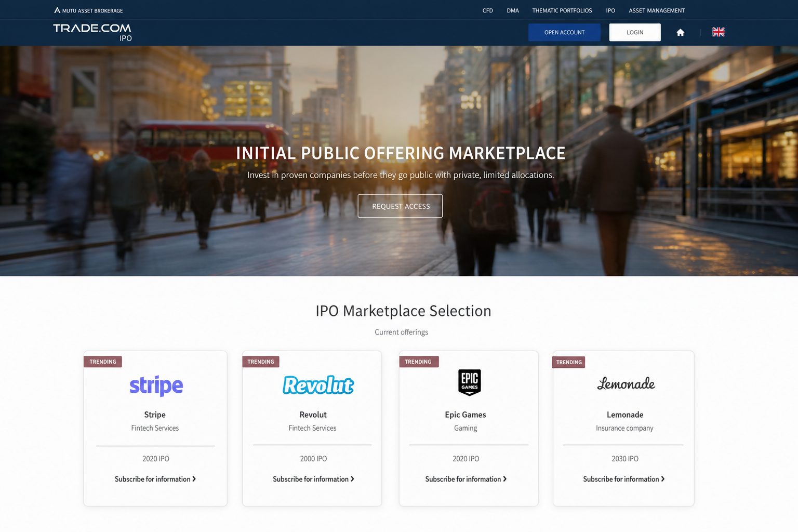The width and height of the screenshot is (798, 532).
Task: Click the Open Account button
Action: [564, 32]
